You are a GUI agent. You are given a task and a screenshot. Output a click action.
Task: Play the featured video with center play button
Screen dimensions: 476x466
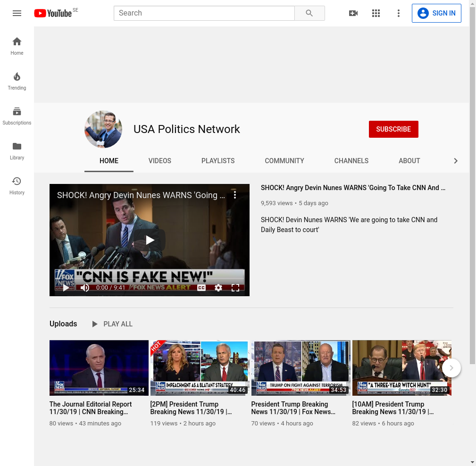pyautogui.click(x=150, y=240)
